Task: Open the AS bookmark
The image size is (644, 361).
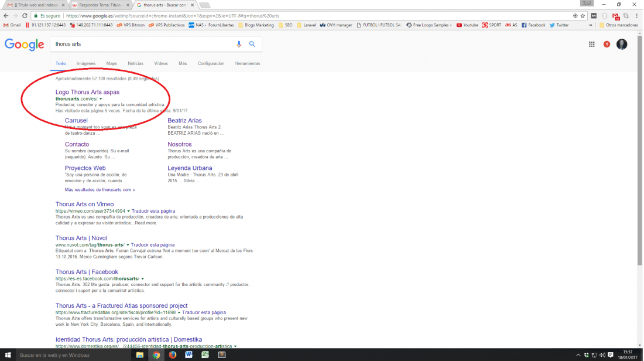Action: 511,25
